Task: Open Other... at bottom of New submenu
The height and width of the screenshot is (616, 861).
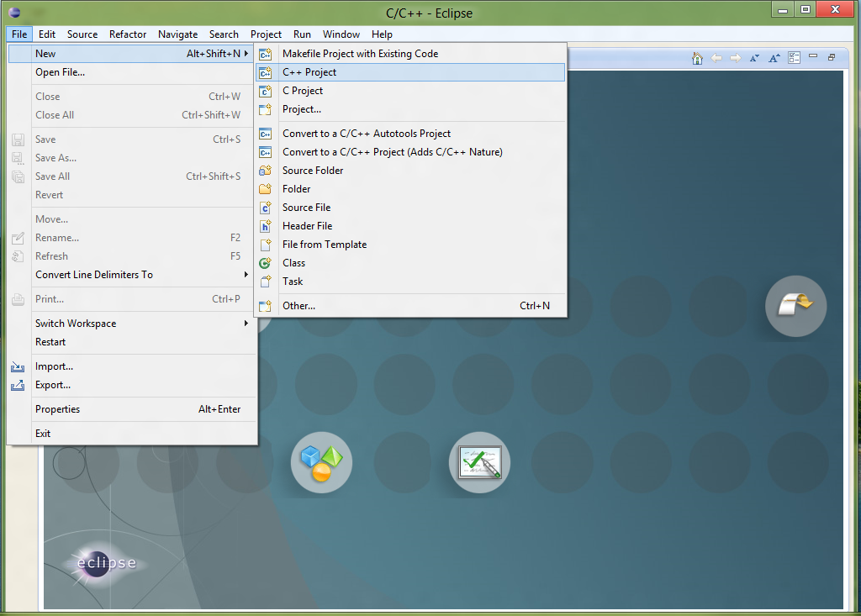Action: click(410, 306)
